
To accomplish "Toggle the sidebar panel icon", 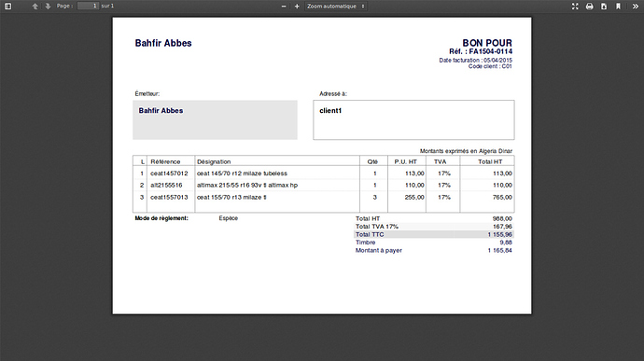I will tap(7, 7).
